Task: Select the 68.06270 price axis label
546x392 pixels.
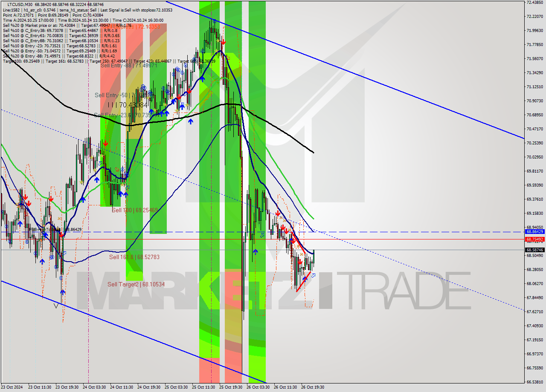Action: click(534, 283)
